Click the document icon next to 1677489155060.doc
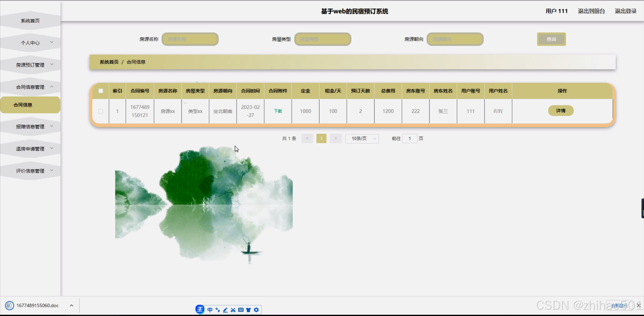 pyautogui.click(x=9, y=305)
